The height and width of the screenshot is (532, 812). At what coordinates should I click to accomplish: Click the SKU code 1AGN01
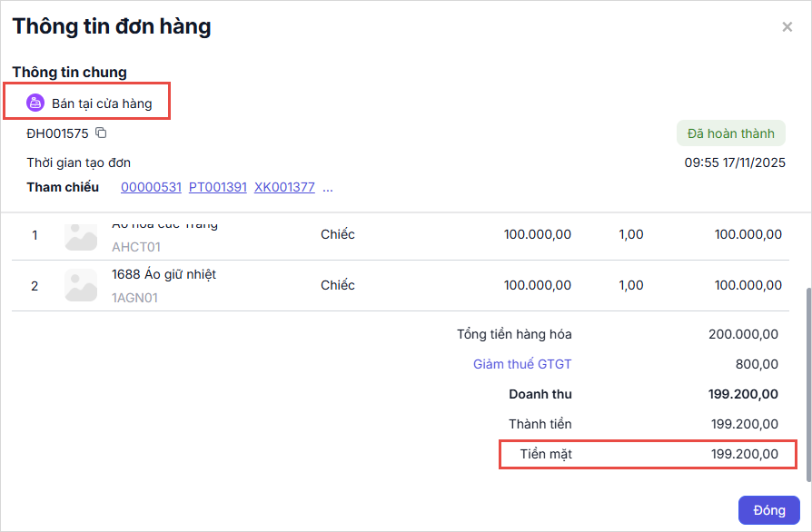pos(134,297)
